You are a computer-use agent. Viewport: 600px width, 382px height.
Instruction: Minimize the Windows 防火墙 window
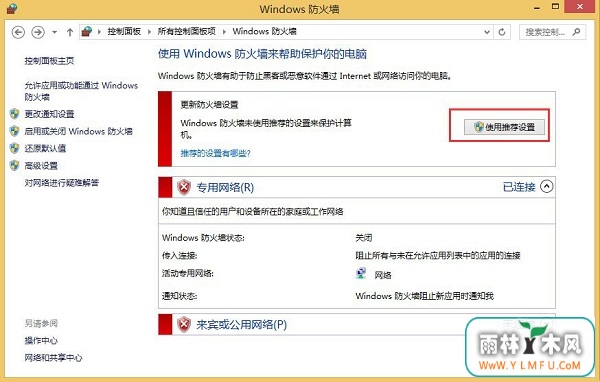point(537,7)
